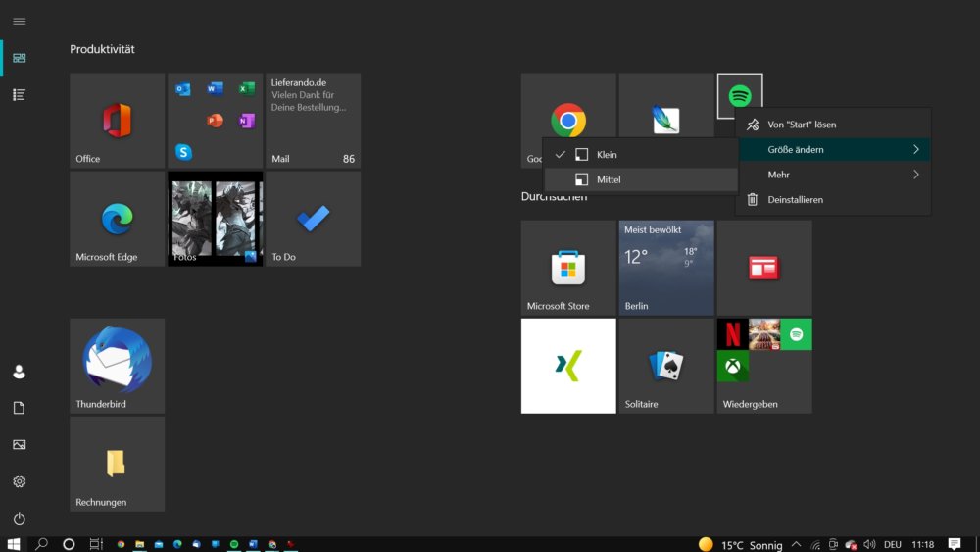Open Spotify in the Wiedergeben folder
This screenshot has height=552, width=980.
click(796, 334)
